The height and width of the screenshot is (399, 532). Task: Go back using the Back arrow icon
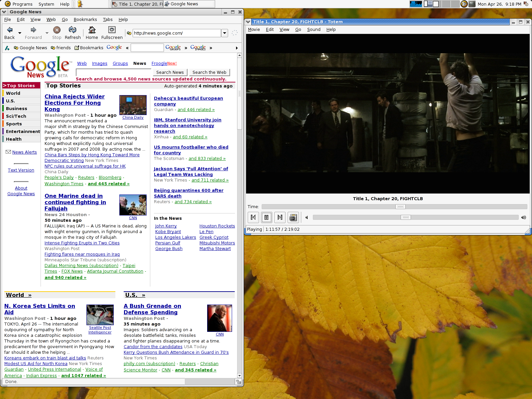10,30
